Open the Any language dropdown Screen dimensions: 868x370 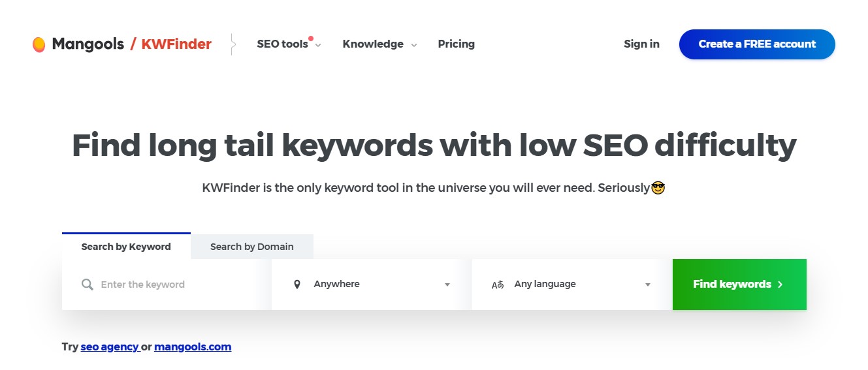click(x=572, y=285)
